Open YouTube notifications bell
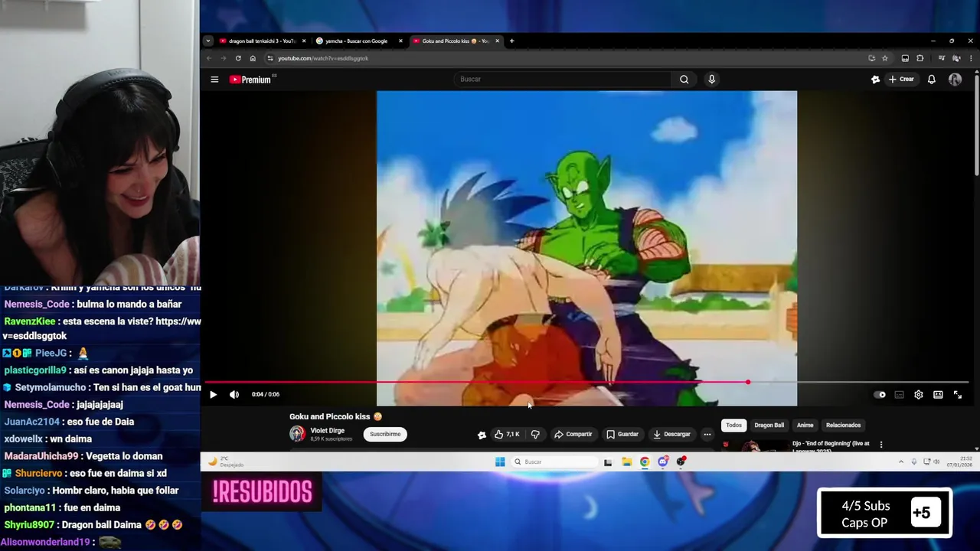The image size is (980, 551). 932,80
